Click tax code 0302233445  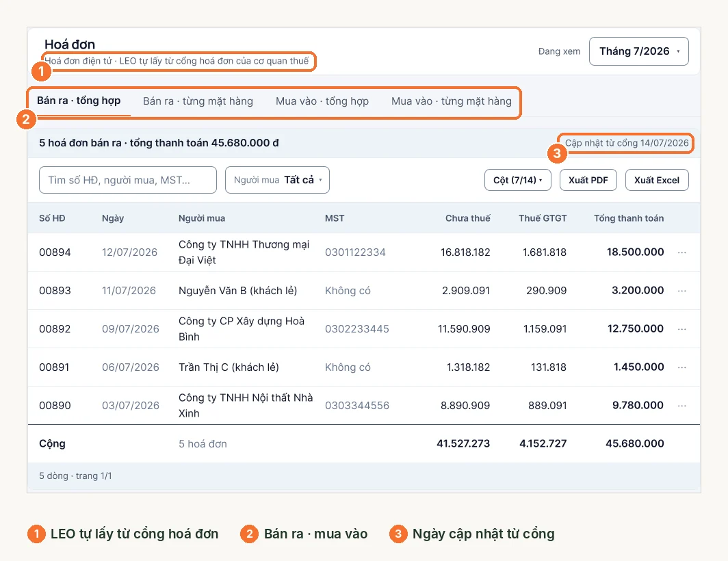(x=357, y=329)
